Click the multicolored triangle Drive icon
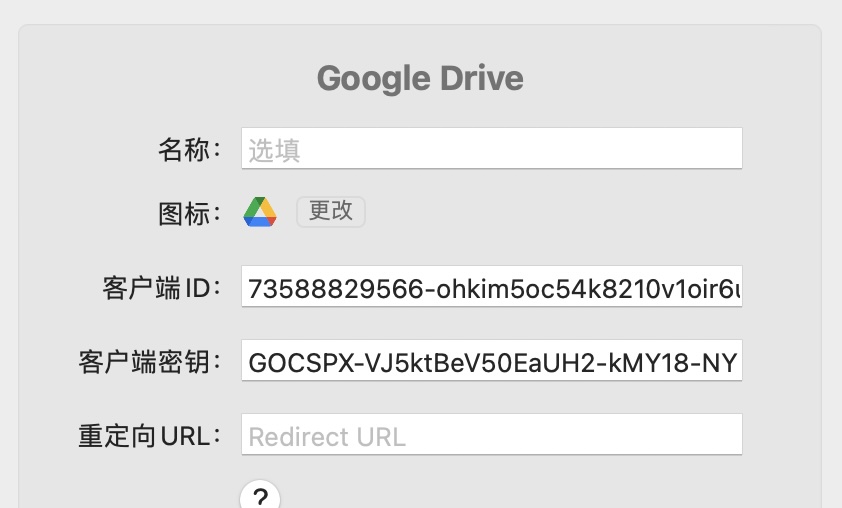842x508 pixels. coord(260,212)
